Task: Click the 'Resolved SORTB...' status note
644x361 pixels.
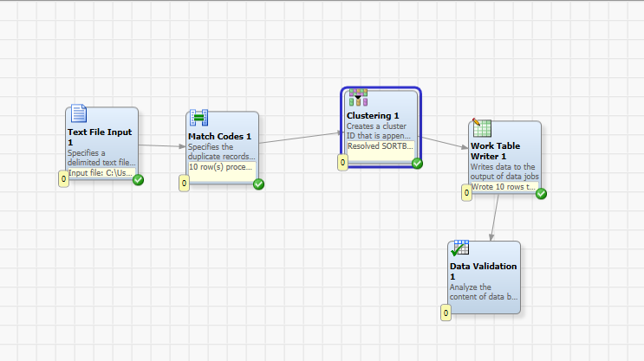Action: [x=381, y=151]
